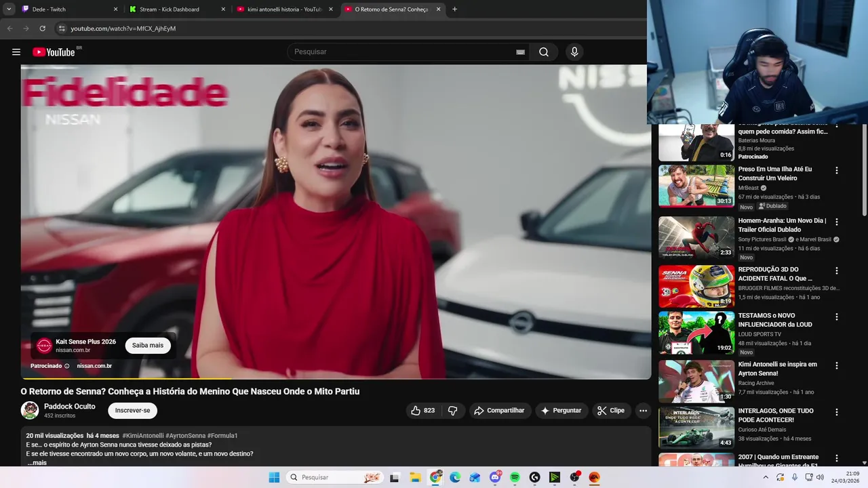
Task: Open the YouTube hamburger guide menu
Action: coord(16,52)
